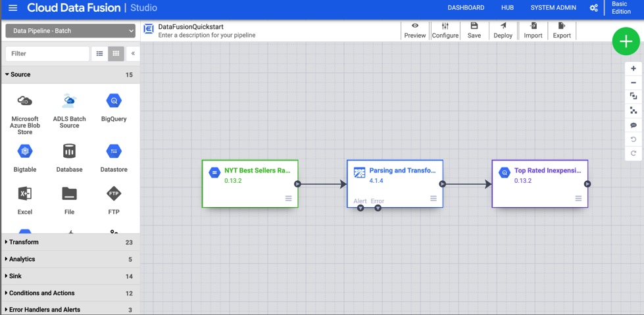Open the settings gear in header
This screenshot has width=644, height=315.
click(x=593, y=8)
